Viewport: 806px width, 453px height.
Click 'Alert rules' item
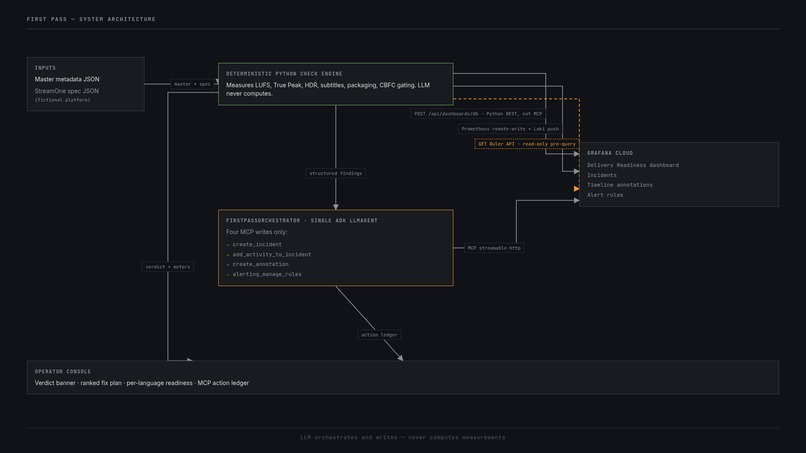pyautogui.click(x=604, y=195)
